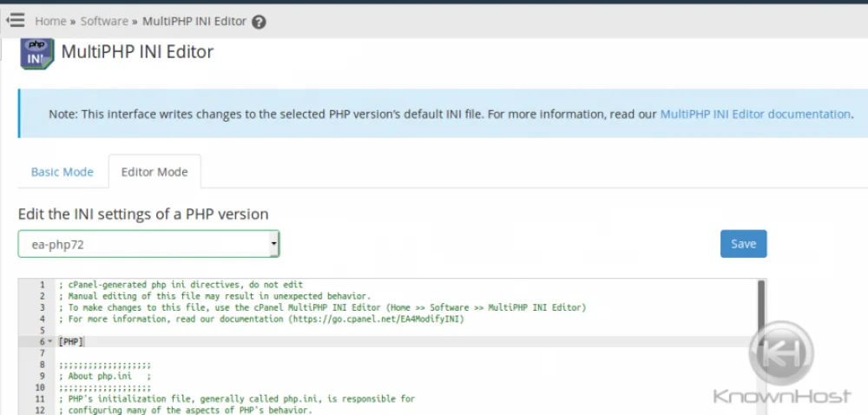Click the '; About php.ini' comment line
Screen dimensions: 868x415
(x=105, y=376)
